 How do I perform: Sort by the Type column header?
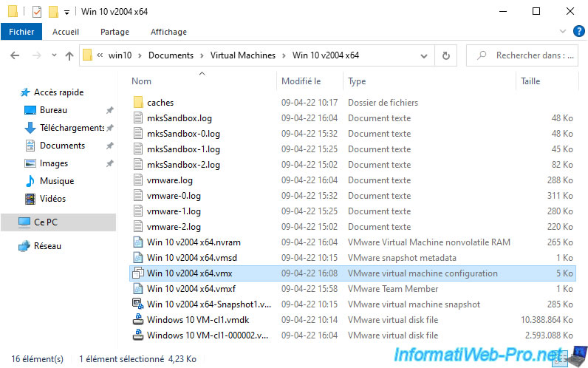tap(357, 81)
